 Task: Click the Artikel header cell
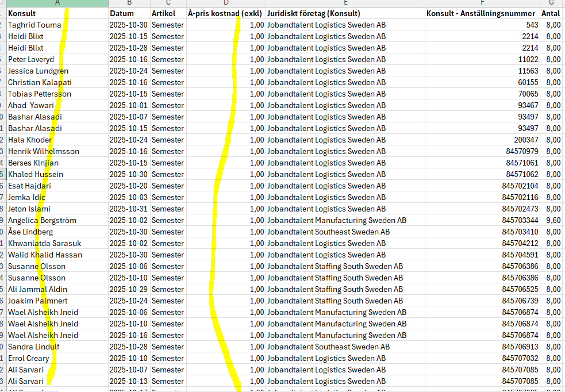167,13
